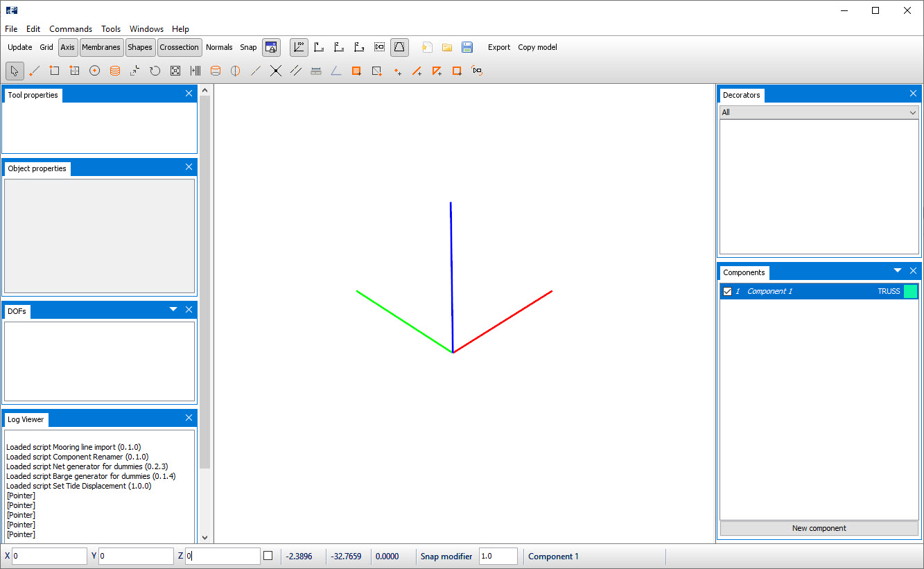Click the grey ruler measure icon
924x569 pixels.
[x=316, y=71]
